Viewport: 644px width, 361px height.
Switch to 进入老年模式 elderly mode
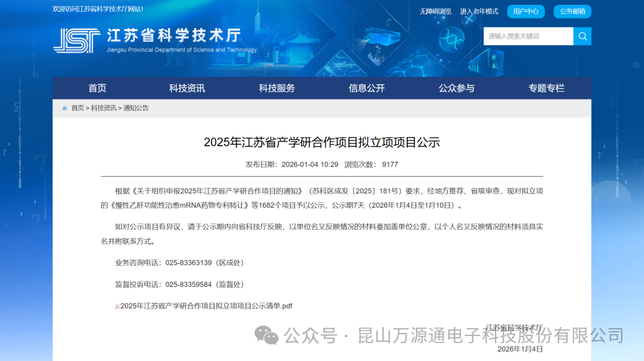[x=479, y=11]
